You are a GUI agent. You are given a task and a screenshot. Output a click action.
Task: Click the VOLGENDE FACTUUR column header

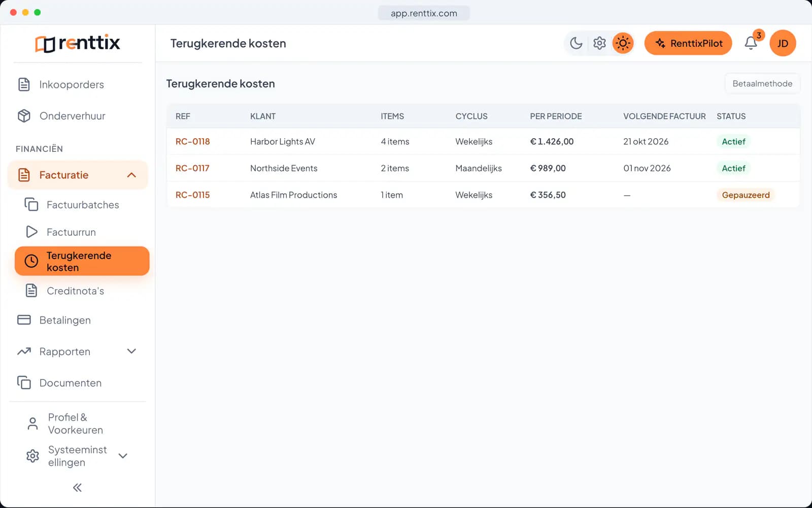click(x=664, y=116)
